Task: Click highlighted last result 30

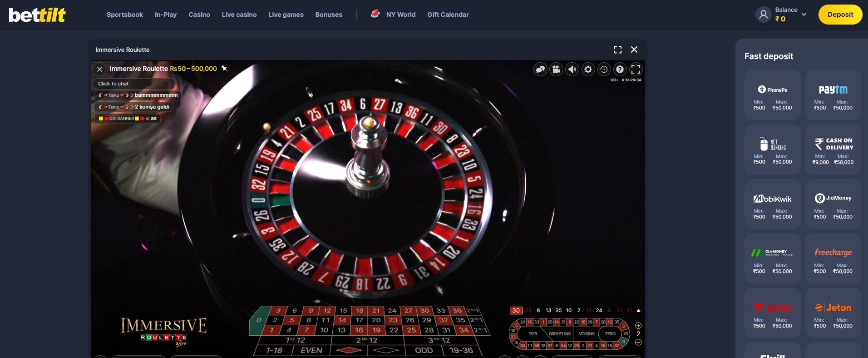Action: click(516, 311)
